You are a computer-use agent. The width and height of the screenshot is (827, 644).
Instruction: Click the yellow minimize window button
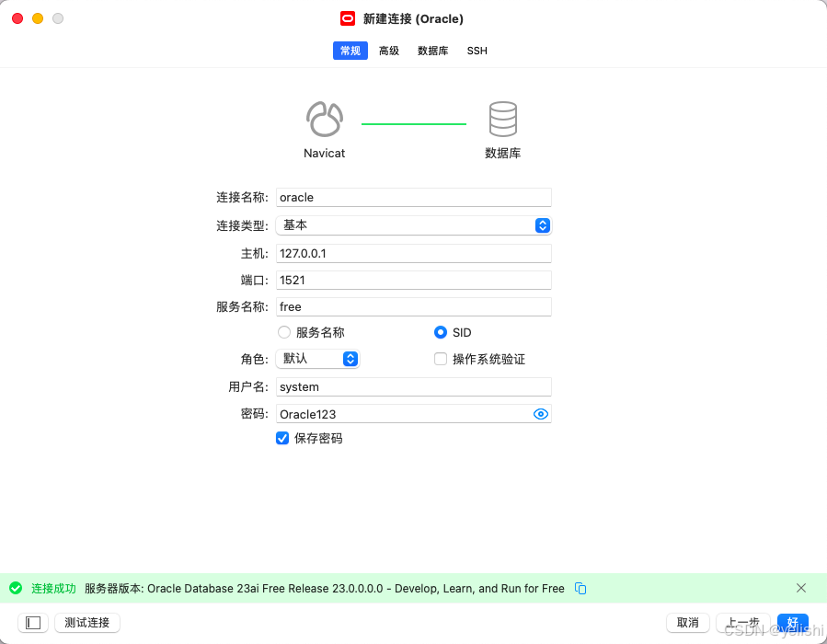pyautogui.click(x=38, y=18)
